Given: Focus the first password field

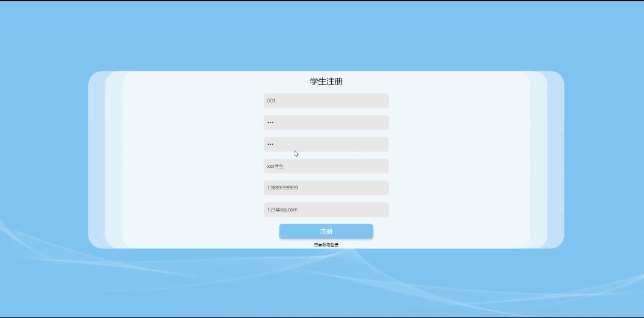Looking at the screenshot, I should coord(326,123).
